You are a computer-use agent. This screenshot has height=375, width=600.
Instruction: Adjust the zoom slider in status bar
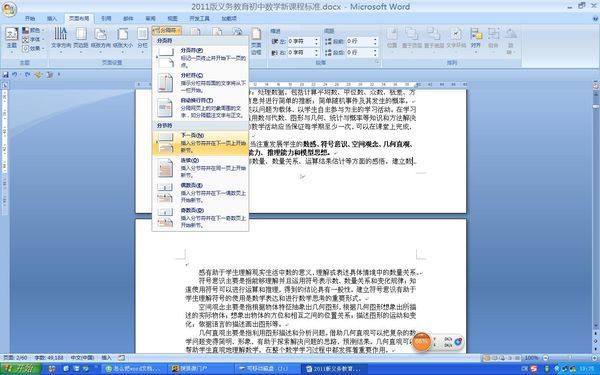click(568, 358)
